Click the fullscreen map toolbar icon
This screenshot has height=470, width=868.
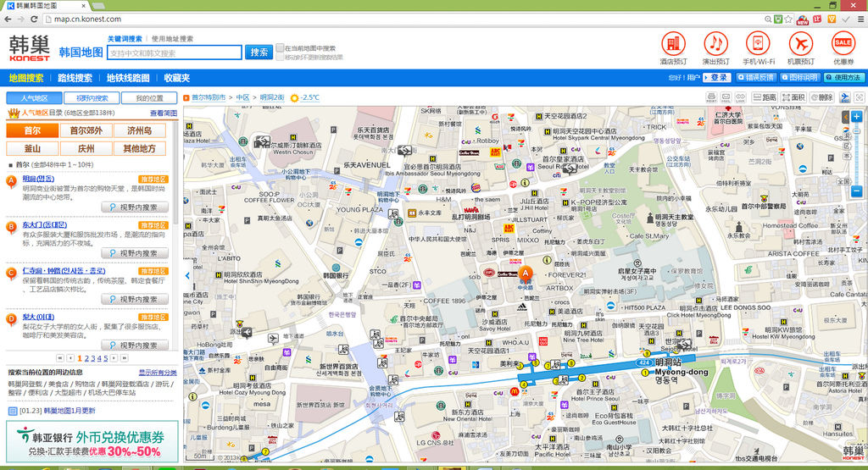860,97
